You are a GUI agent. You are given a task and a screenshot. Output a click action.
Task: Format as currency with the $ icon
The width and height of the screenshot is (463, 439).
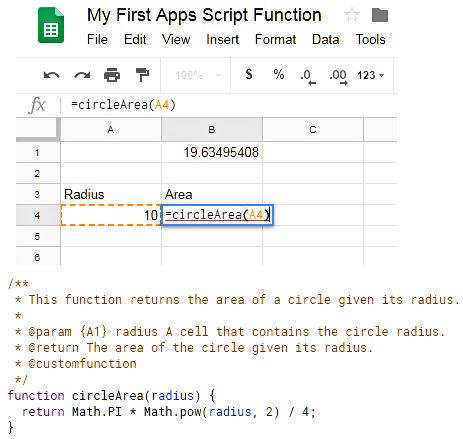click(249, 74)
